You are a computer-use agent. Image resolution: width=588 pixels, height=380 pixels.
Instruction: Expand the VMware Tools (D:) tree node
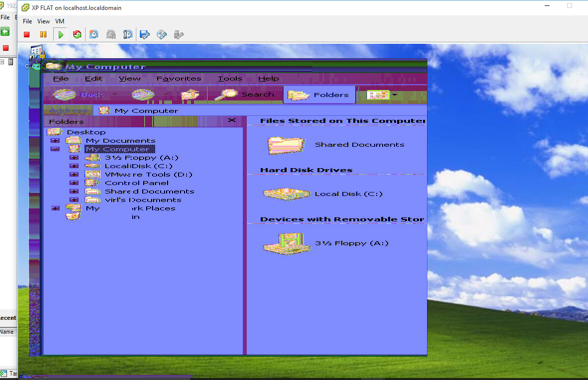(x=74, y=175)
